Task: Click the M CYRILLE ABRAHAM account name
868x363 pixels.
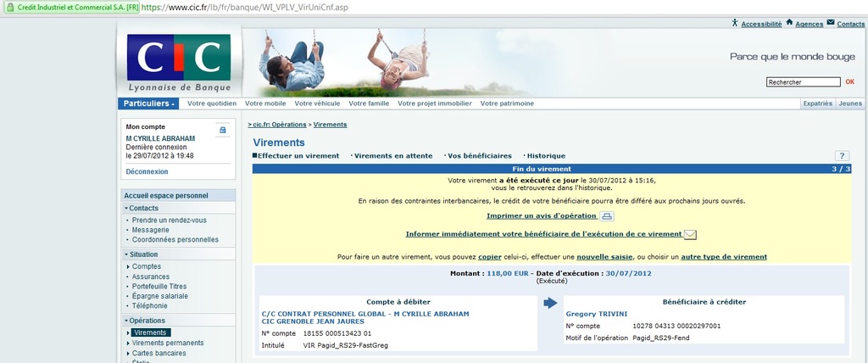Action: tap(160, 138)
